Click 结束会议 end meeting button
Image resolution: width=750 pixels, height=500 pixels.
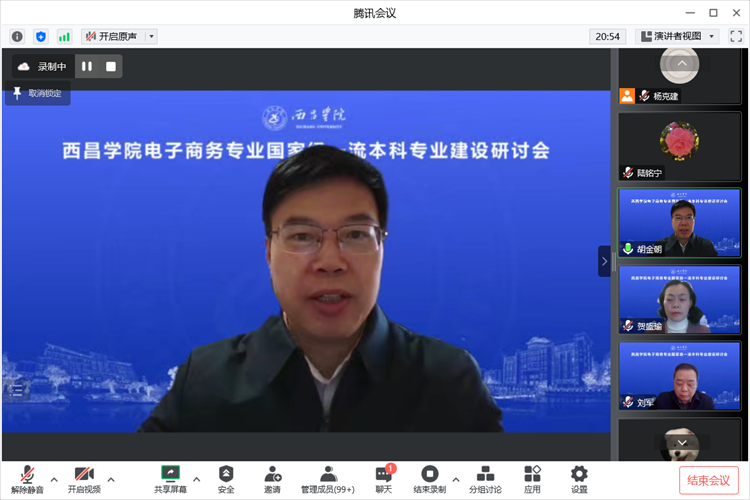(x=708, y=480)
